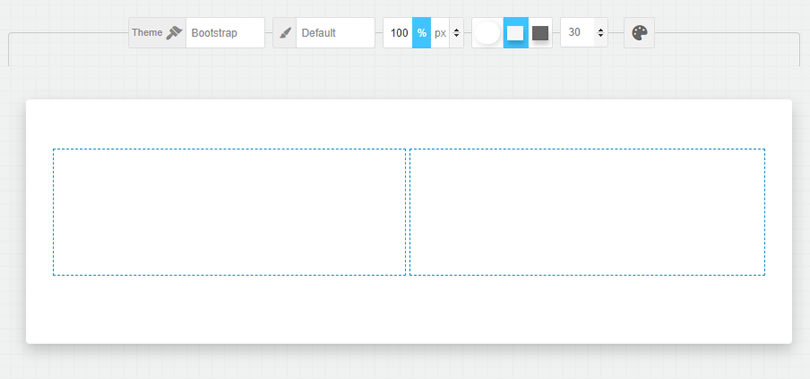Open the color palette icon
The width and height of the screenshot is (810, 379).
(640, 33)
